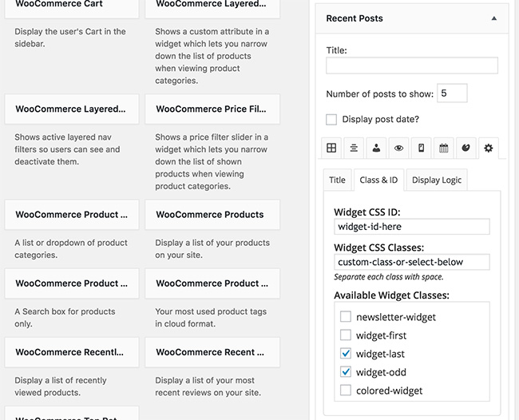Uncheck the widget-odd class

click(x=346, y=372)
